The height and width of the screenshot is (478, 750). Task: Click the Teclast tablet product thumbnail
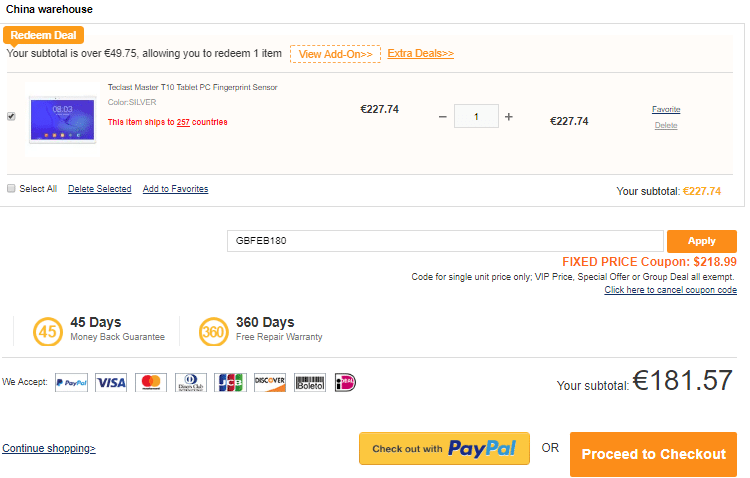(62, 121)
